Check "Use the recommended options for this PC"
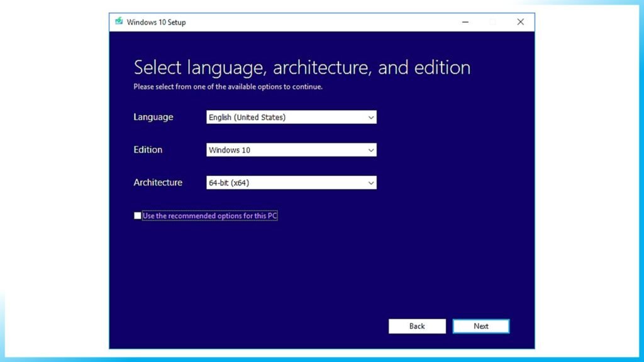This screenshot has width=644, height=362. click(x=137, y=215)
